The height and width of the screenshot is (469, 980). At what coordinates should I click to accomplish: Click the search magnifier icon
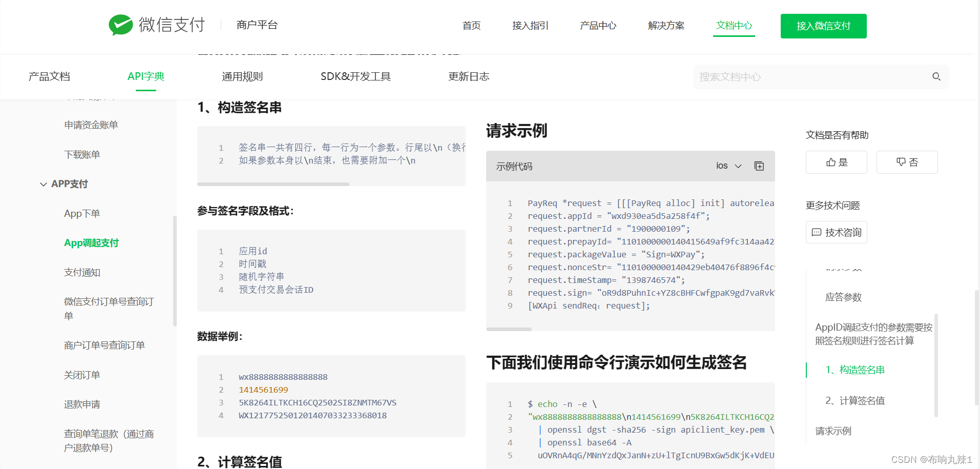click(936, 77)
